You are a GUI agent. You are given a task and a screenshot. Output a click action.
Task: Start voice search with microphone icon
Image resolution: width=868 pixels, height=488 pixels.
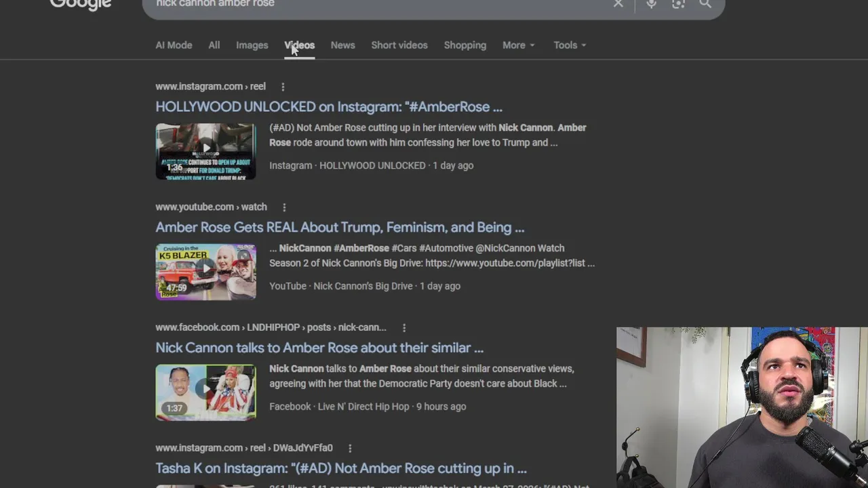point(651,3)
